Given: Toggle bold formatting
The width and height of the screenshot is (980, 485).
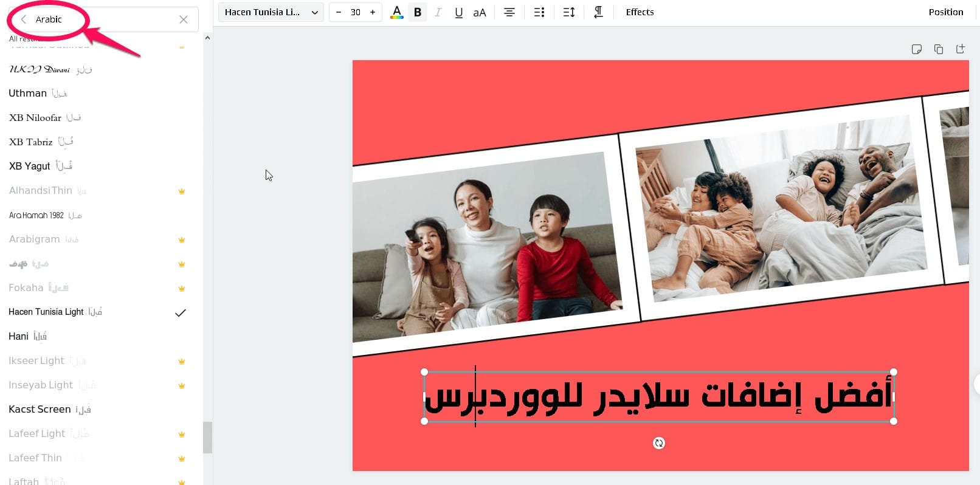Looking at the screenshot, I should point(418,12).
